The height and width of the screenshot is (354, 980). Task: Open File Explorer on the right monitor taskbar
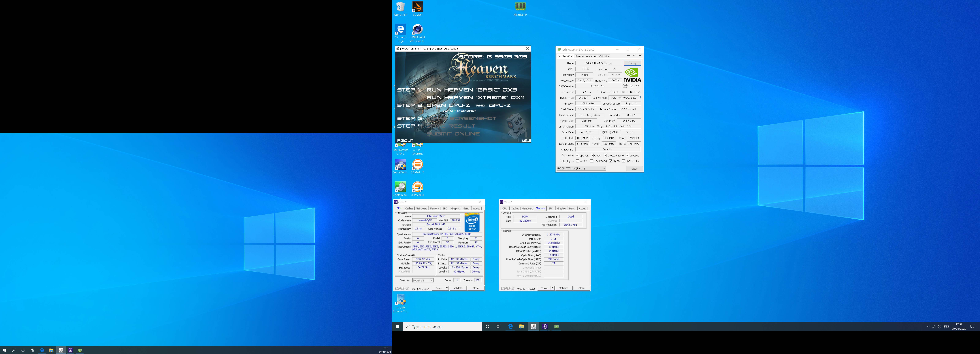pos(522,327)
